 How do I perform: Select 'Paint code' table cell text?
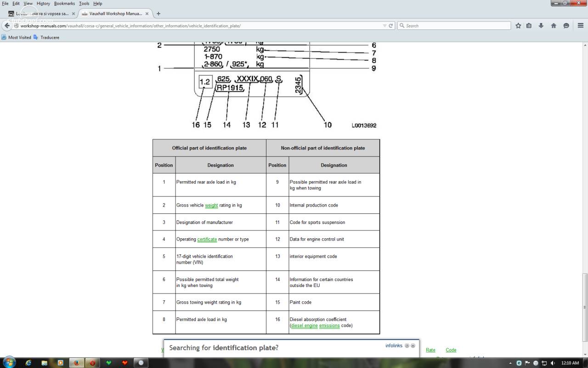tap(300, 302)
